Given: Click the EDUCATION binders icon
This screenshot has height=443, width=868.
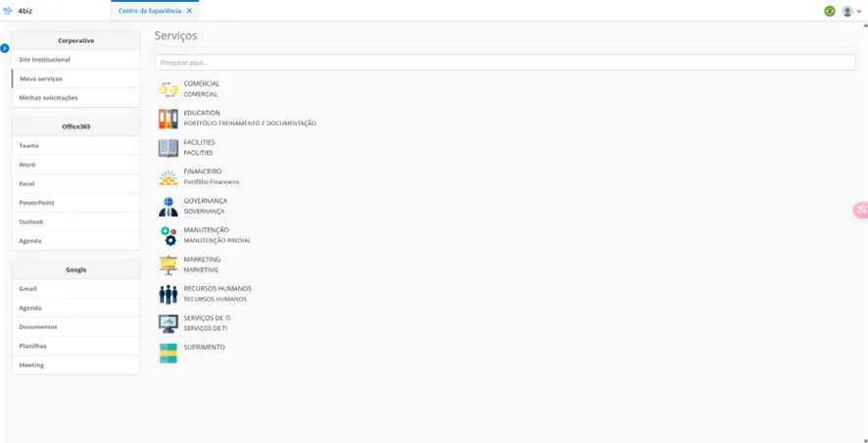Looking at the screenshot, I should 169,119.
